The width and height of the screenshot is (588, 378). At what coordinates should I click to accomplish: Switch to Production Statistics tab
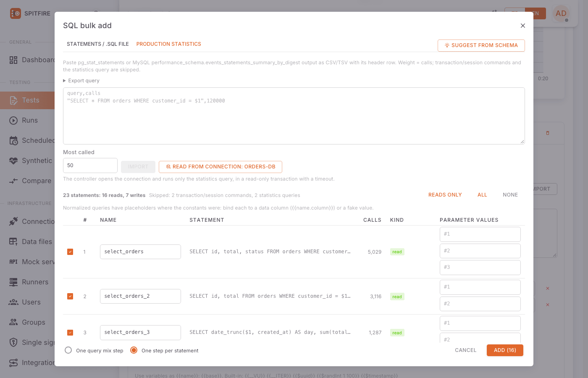pyautogui.click(x=169, y=44)
